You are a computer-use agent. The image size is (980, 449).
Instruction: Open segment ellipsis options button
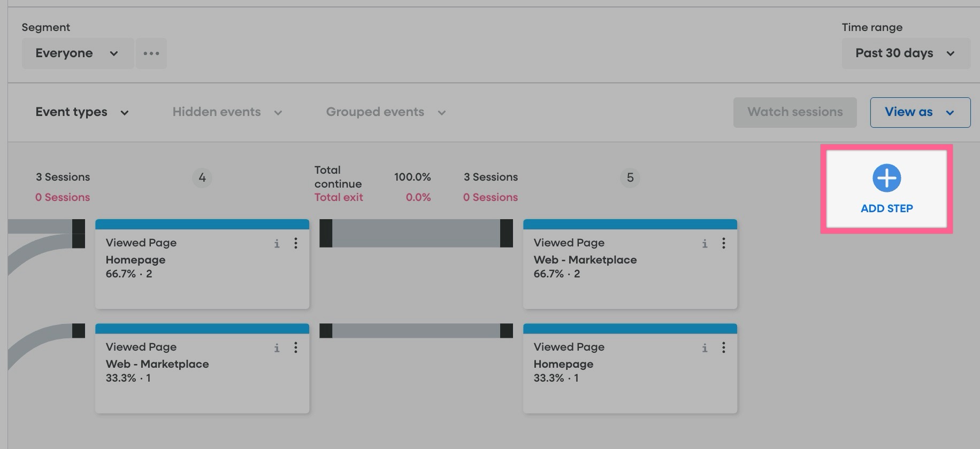pos(151,53)
